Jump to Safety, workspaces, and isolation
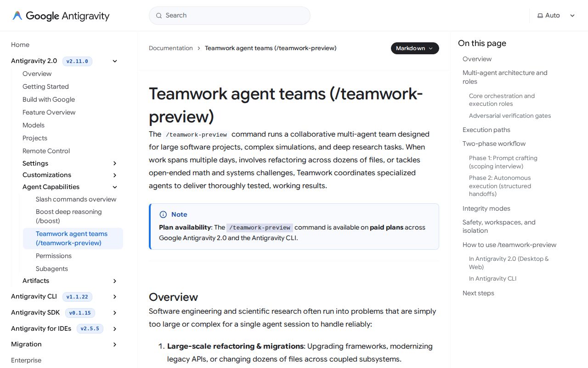The image size is (588, 368). (x=499, y=226)
